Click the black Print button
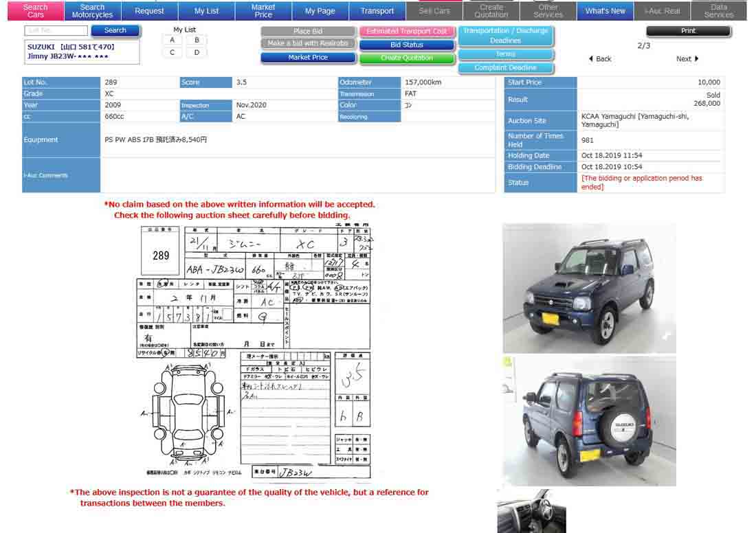The width and height of the screenshot is (756, 533). click(x=688, y=31)
